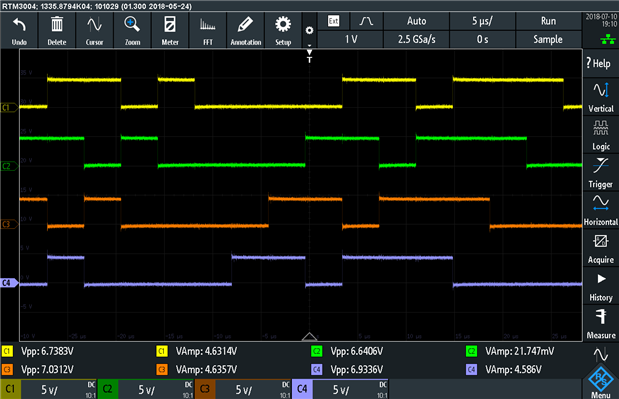The width and height of the screenshot is (619, 399).
Task: Click the green network status icon
Action: coord(608,39)
